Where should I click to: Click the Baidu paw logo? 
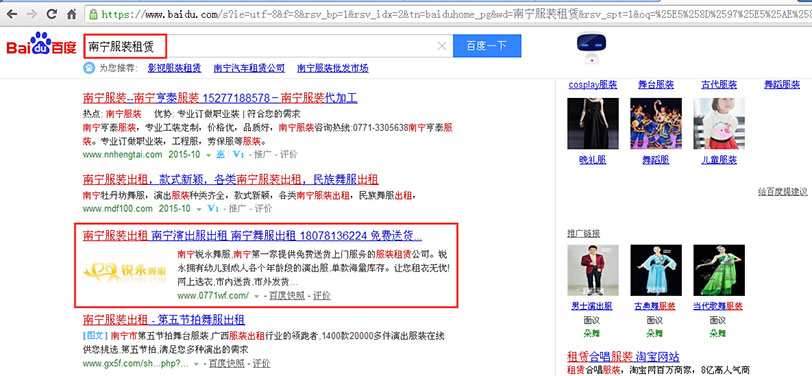pos(41,44)
